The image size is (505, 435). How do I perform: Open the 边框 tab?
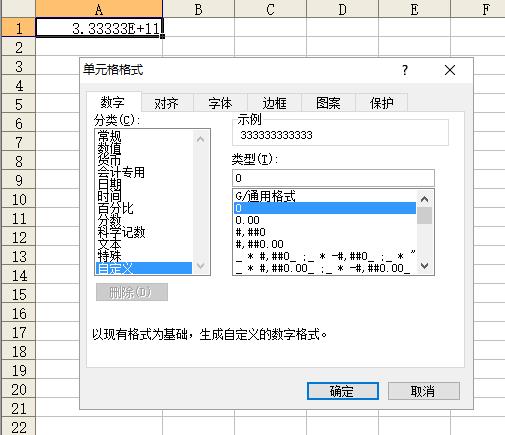point(274,103)
